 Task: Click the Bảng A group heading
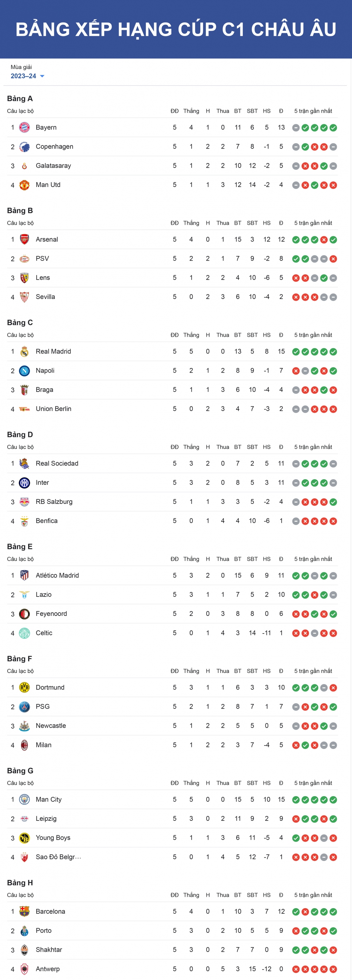tap(20, 99)
